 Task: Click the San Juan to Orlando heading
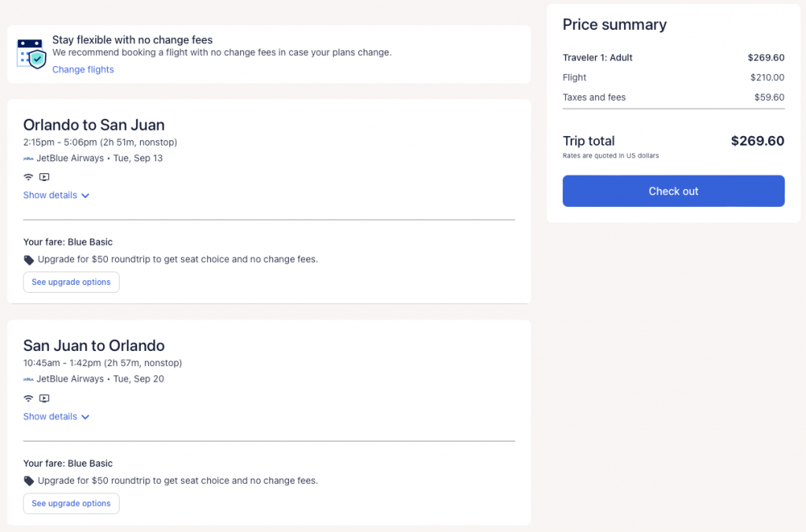tap(94, 345)
